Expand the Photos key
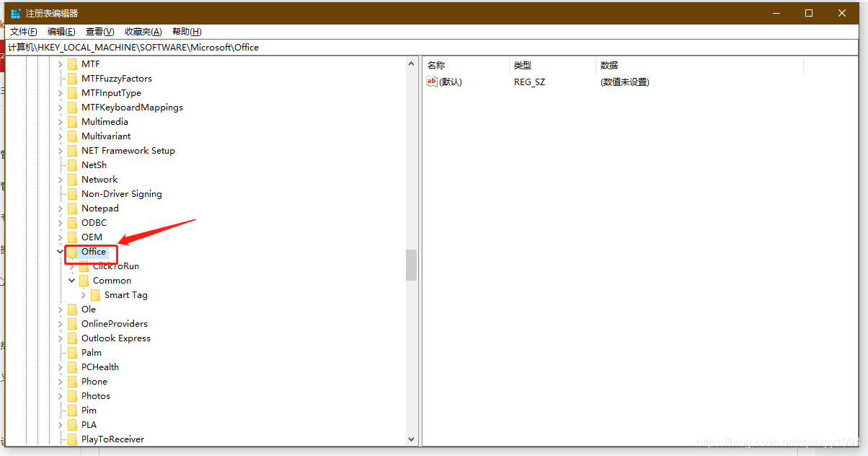 coord(61,396)
